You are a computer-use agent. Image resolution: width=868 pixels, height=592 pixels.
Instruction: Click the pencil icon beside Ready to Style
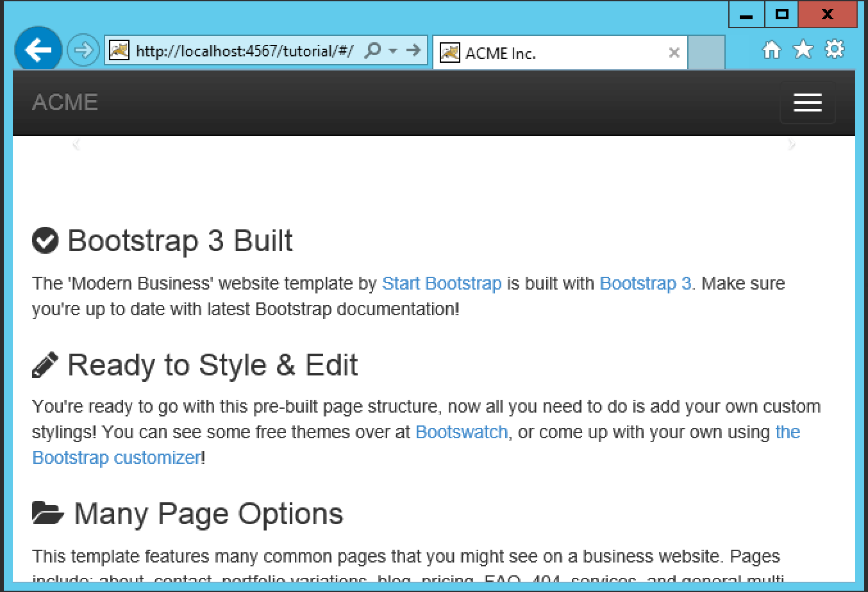click(45, 365)
